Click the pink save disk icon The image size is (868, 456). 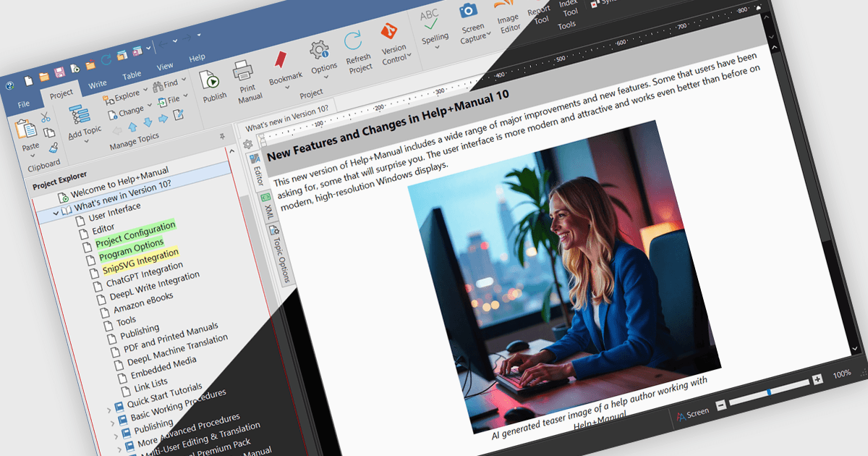(x=59, y=72)
